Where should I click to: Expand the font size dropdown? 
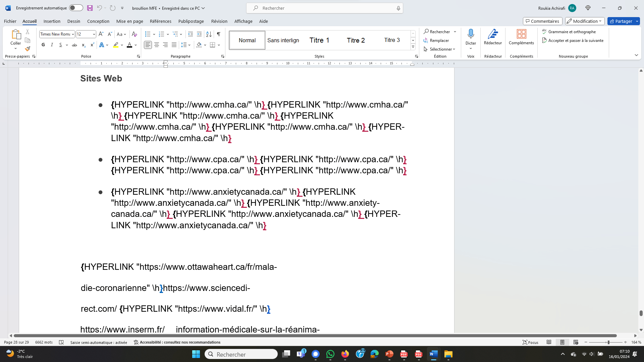(x=94, y=34)
